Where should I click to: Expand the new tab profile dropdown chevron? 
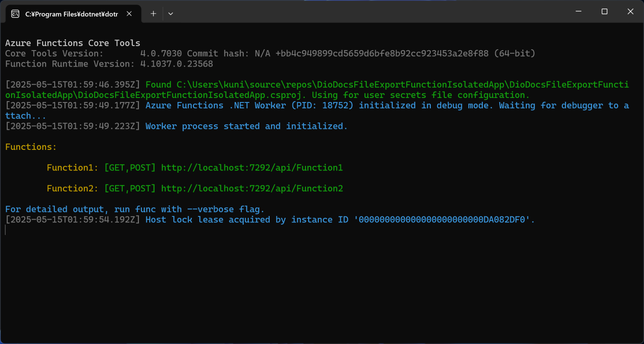pyautogui.click(x=171, y=14)
